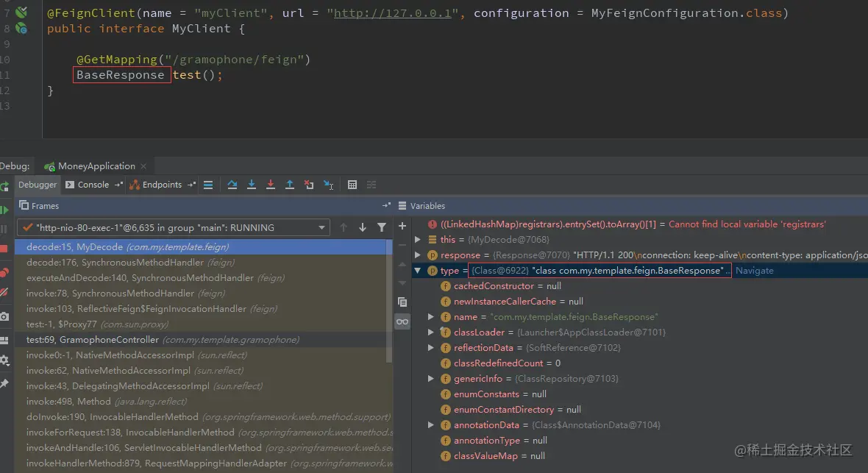Open debugger settings gear menu

[x=4, y=360]
